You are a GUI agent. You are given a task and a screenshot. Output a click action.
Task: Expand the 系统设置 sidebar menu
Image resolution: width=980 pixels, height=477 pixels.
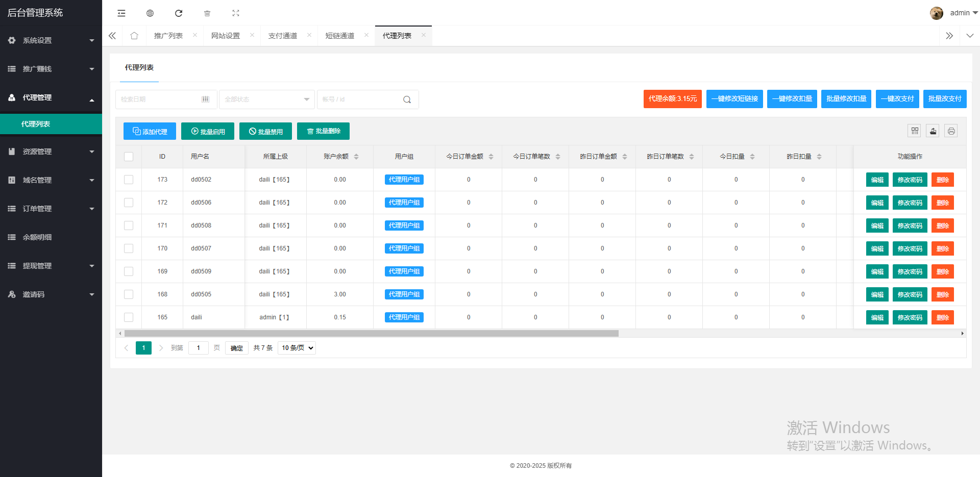[51, 40]
